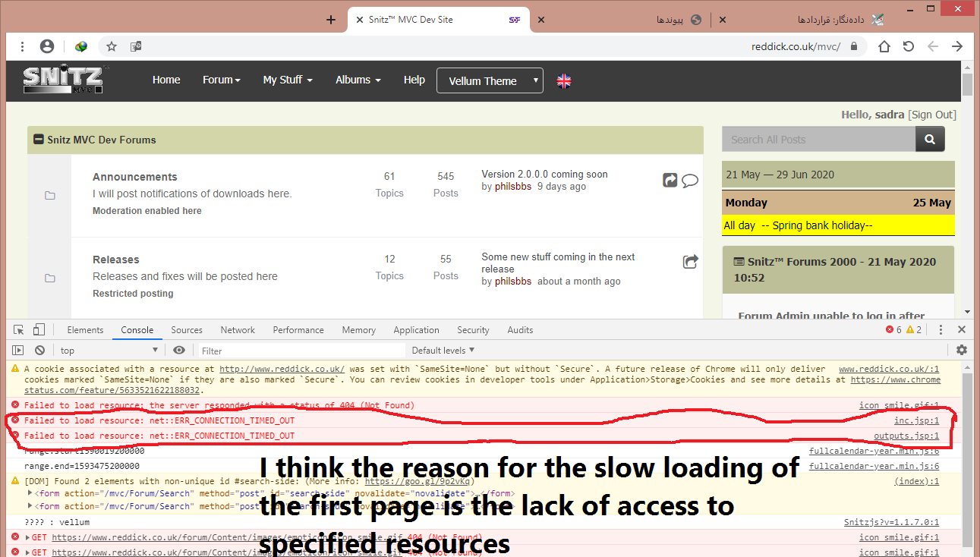Reload the page with the refresh icon
The image size is (980, 557).
click(x=908, y=46)
